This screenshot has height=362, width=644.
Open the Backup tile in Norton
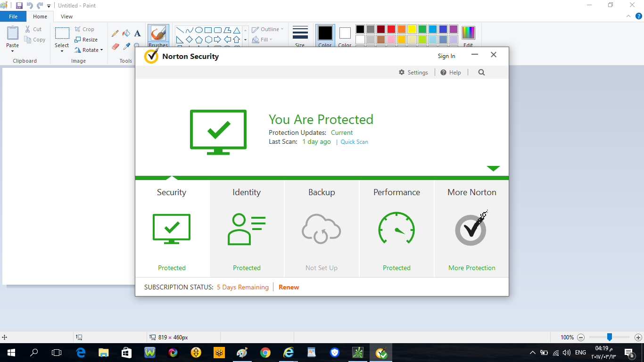click(x=322, y=229)
